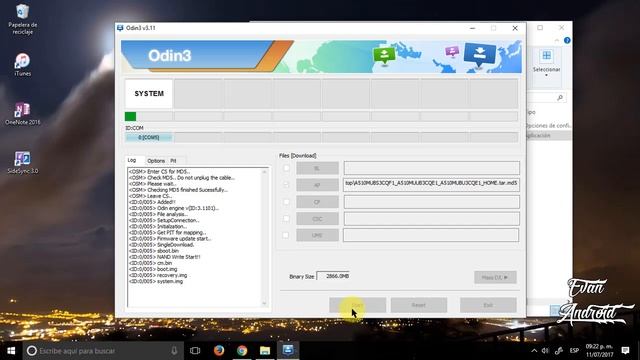The image size is (640, 360).
Task: Click the Reset button in Odin3
Action: point(419,305)
